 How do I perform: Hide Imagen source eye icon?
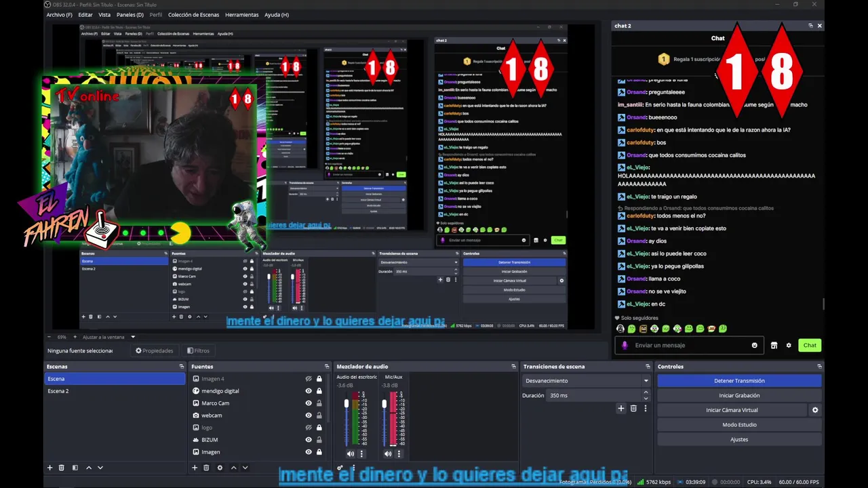coord(309,452)
